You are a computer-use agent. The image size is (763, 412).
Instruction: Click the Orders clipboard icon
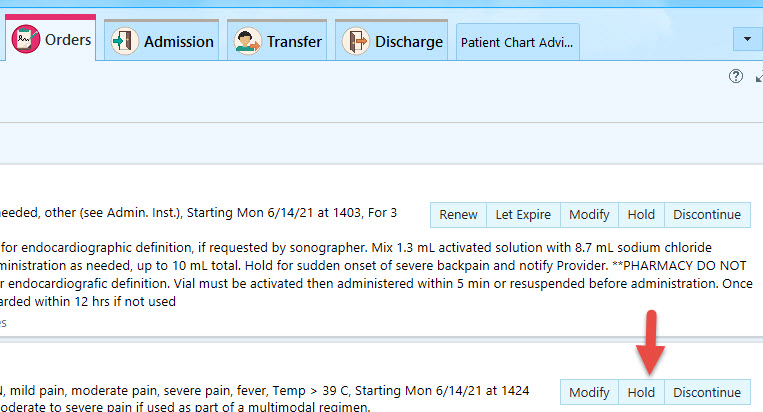pyautogui.click(x=26, y=39)
